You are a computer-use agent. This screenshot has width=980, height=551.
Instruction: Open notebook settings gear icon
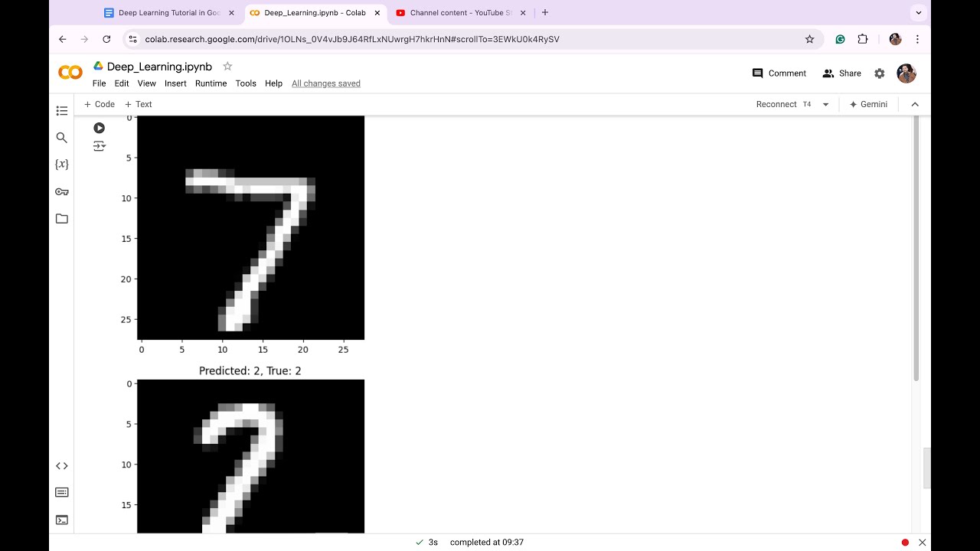click(880, 73)
